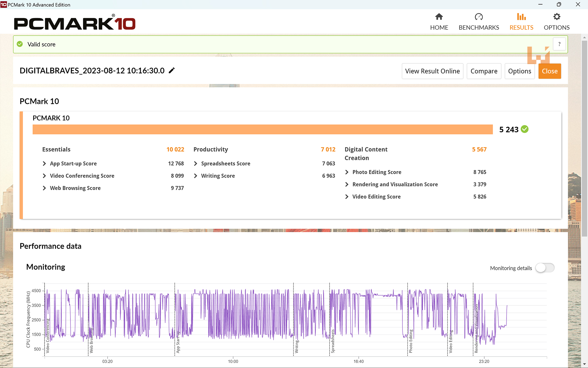
Task: Expand Rendering and Visualization Score
Action: [x=347, y=184]
